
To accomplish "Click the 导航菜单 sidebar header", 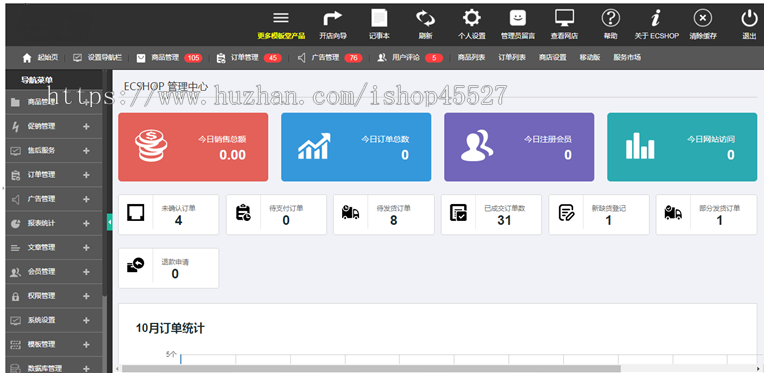I will coord(37,80).
